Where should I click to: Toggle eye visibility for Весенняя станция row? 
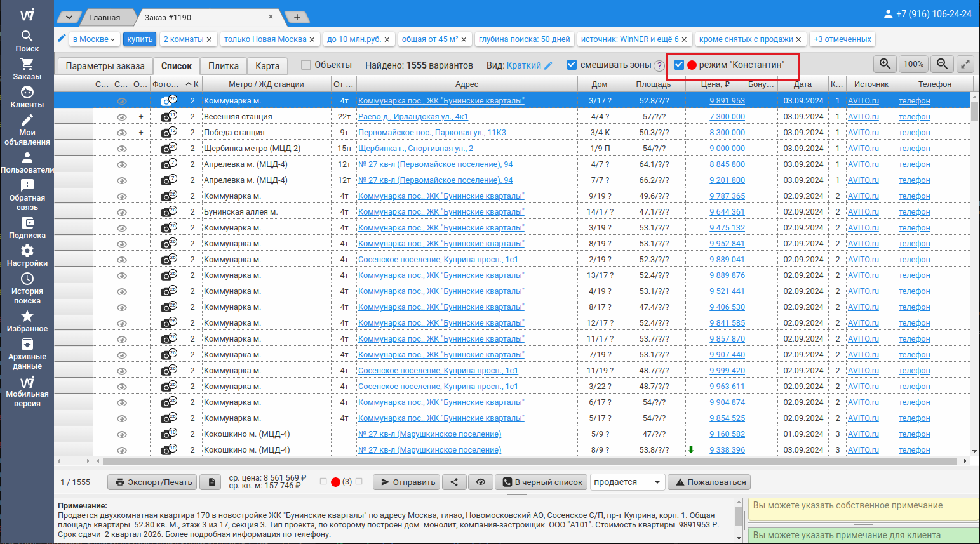tap(121, 117)
